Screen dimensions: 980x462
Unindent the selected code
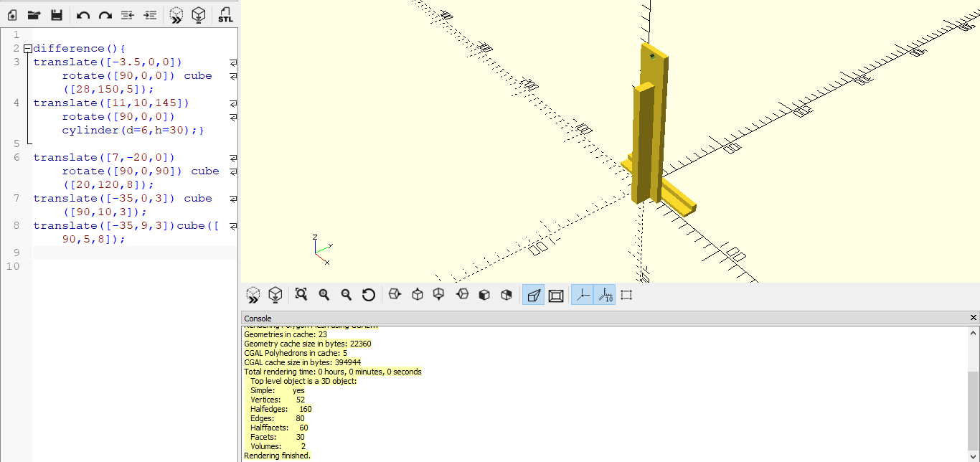[128, 15]
